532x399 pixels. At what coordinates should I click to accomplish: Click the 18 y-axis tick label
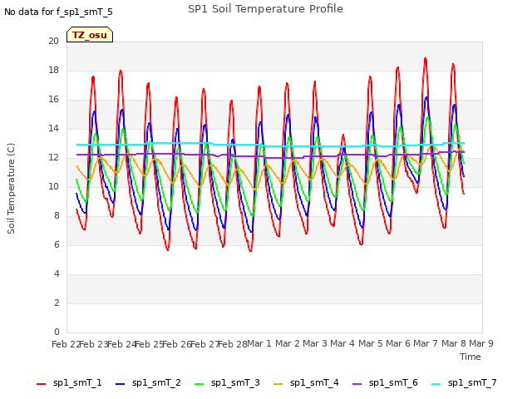pyautogui.click(x=53, y=70)
